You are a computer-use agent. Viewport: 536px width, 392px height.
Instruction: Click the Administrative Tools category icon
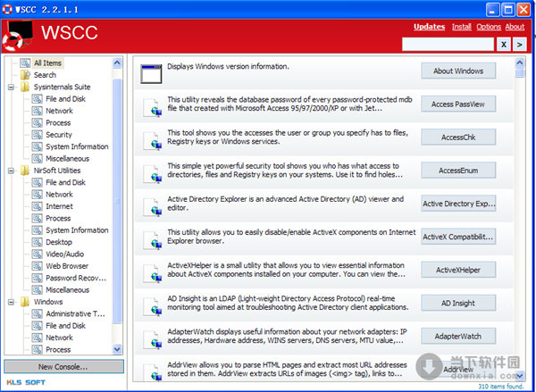37,313
